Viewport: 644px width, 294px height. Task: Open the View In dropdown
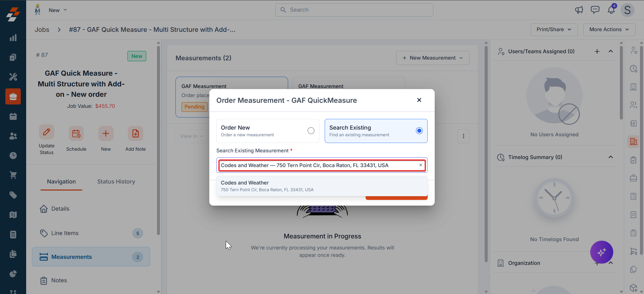[191, 136]
